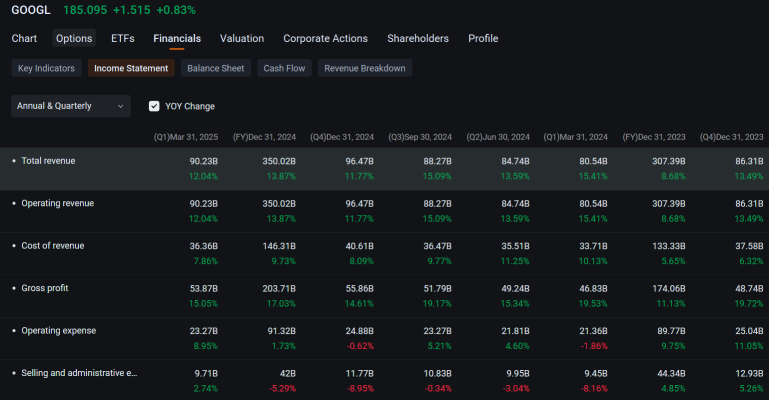Open the Options tab
This screenshot has width=769, height=400.
pos(74,38)
